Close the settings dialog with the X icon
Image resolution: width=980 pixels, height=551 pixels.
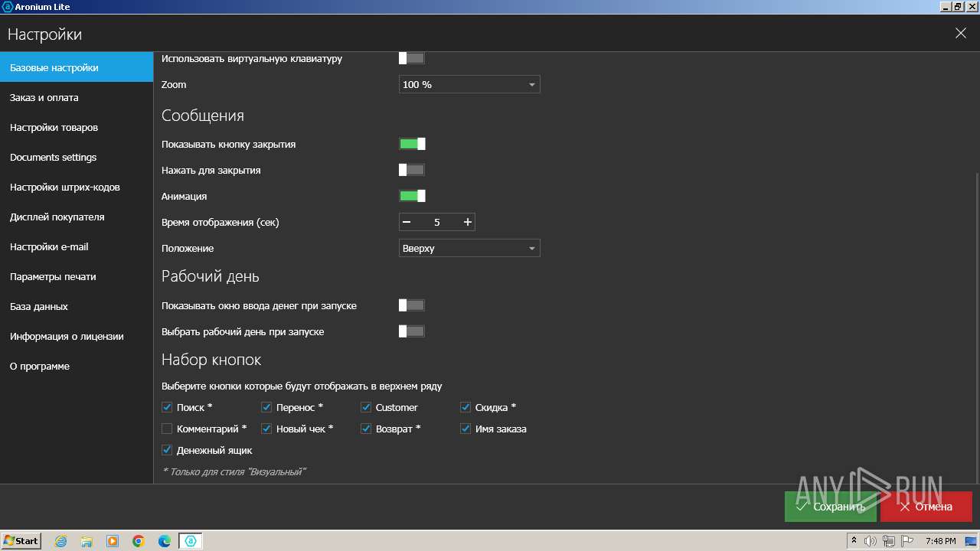click(x=961, y=33)
